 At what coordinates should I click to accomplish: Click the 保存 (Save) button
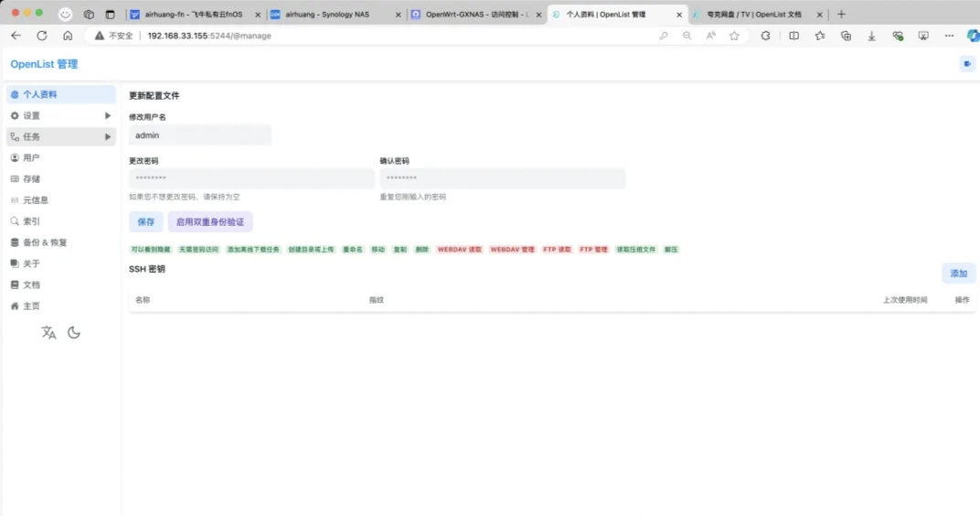tap(146, 221)
